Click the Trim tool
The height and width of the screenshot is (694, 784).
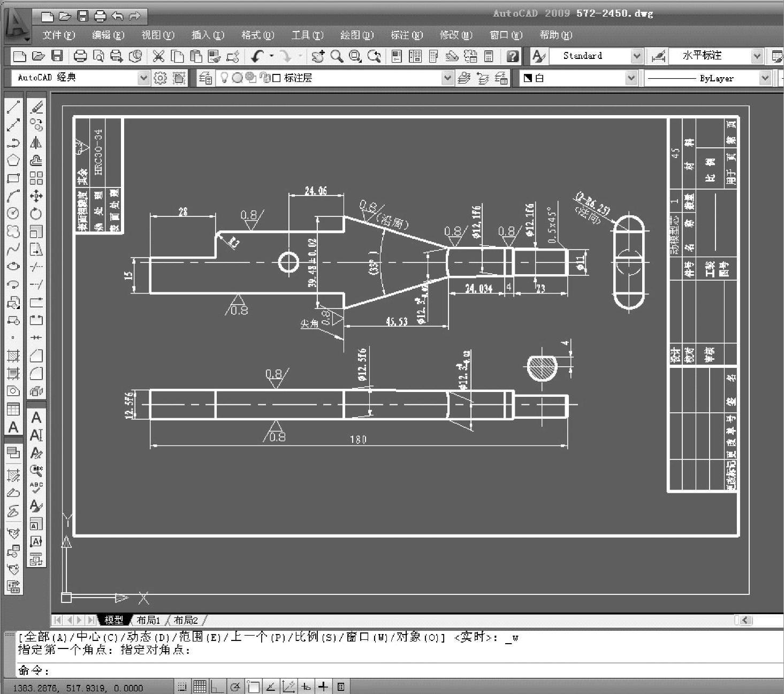click(36, 267)
